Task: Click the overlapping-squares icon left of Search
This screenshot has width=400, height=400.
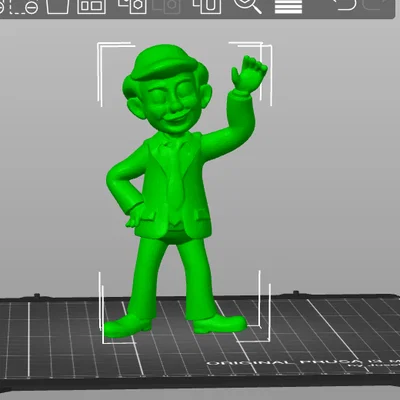Action: 207,6
